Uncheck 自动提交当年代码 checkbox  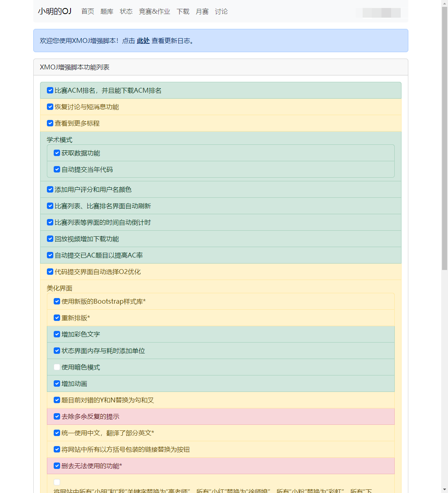pyautogui.click(x=57, y=170)
